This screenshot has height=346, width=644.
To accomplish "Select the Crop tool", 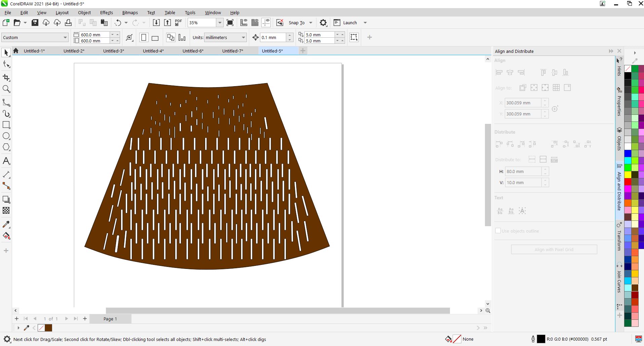I will pos(6,78).
